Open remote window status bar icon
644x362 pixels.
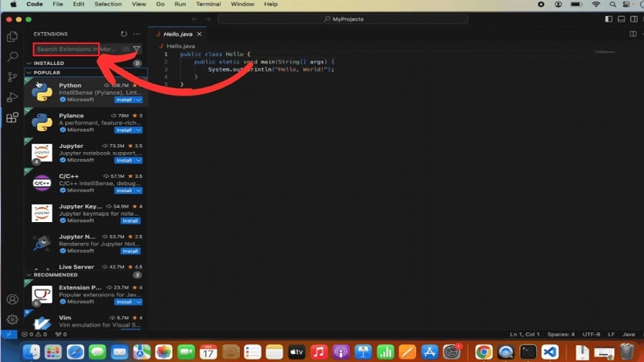coord(9,335)
